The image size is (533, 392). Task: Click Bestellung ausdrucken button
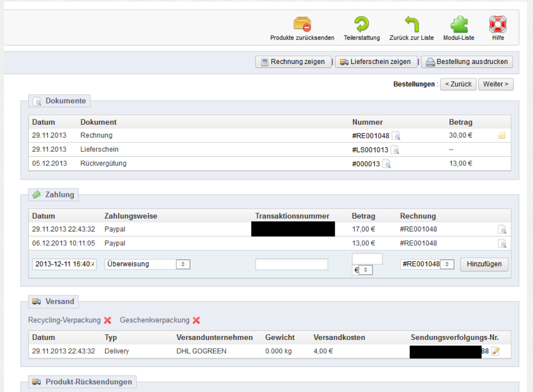point(467,62)
